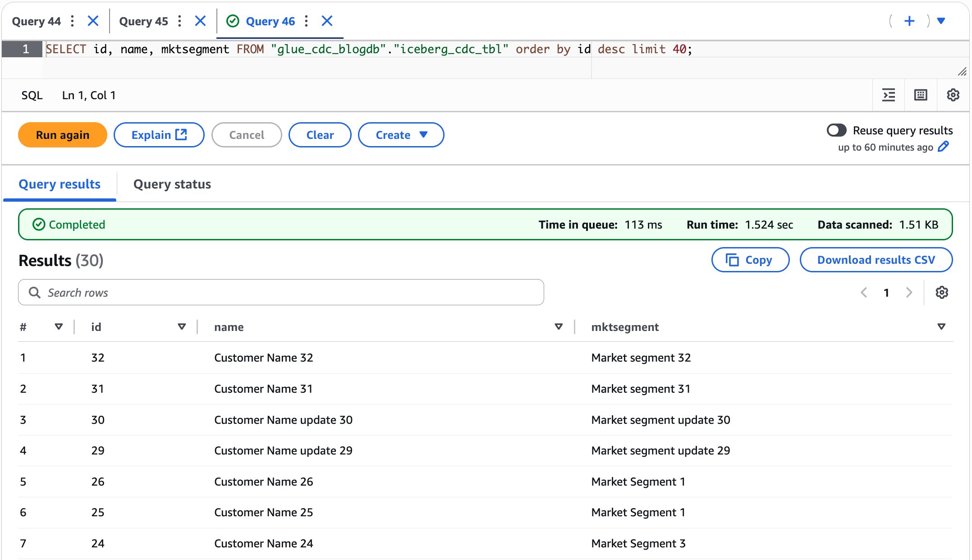The width and height of the screenshot is (972, 560).
Task: Sort the mktsegment column arrow
Action: tap(941, 327)
